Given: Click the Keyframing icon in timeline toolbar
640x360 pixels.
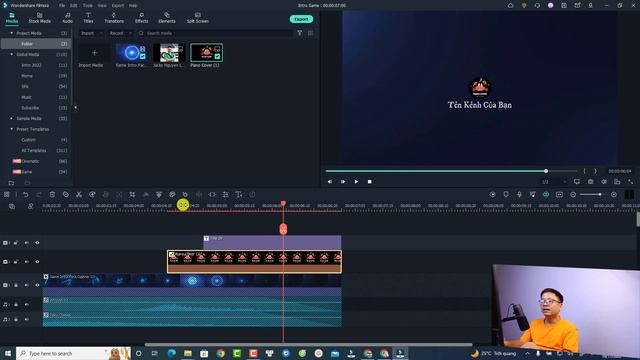Looking at the screenshot, I should pyautogui.click(x=212, y=195).
